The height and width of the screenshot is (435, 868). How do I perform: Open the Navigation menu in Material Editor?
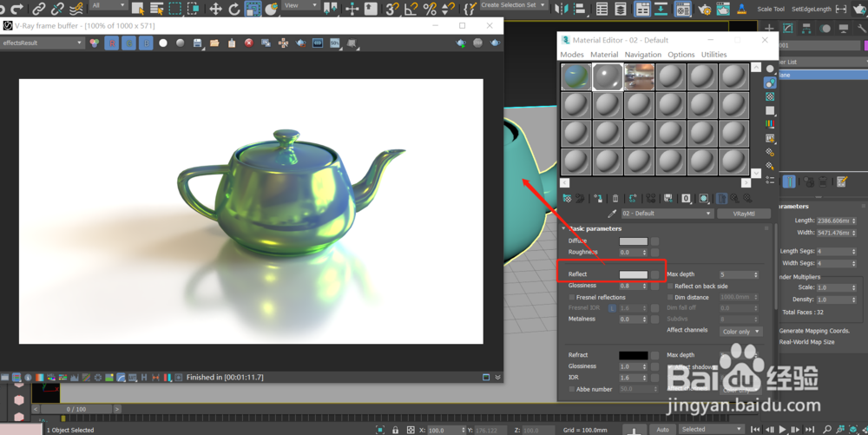[643, 55]
